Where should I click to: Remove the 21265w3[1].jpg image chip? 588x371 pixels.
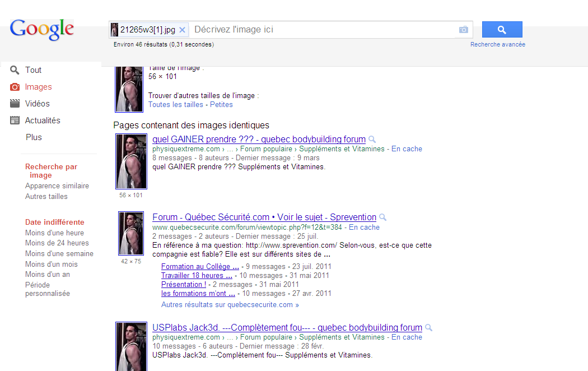tap(182, 30)
